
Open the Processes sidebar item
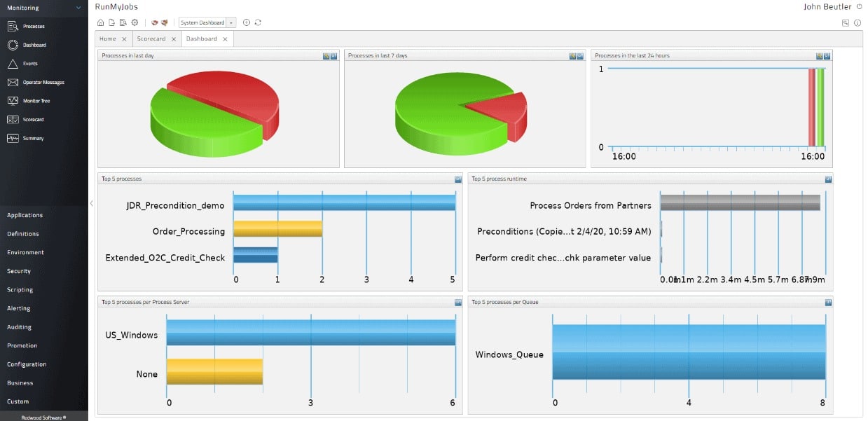pos(26,27)
